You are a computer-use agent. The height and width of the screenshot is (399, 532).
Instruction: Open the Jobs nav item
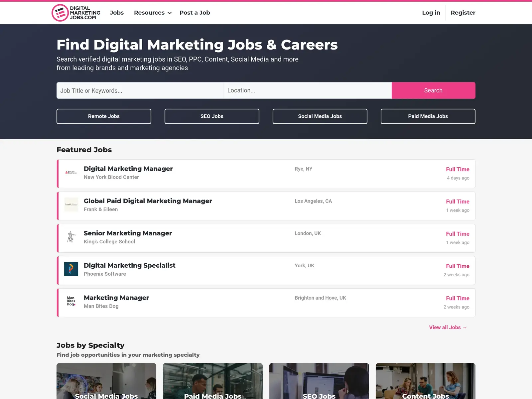117,13
